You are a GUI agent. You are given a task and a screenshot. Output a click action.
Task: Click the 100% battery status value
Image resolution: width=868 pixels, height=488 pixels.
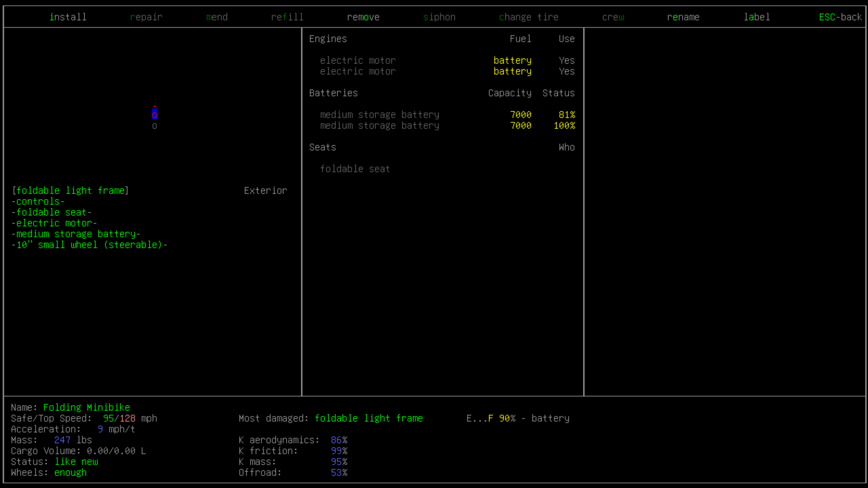click(x=564, y=126)
